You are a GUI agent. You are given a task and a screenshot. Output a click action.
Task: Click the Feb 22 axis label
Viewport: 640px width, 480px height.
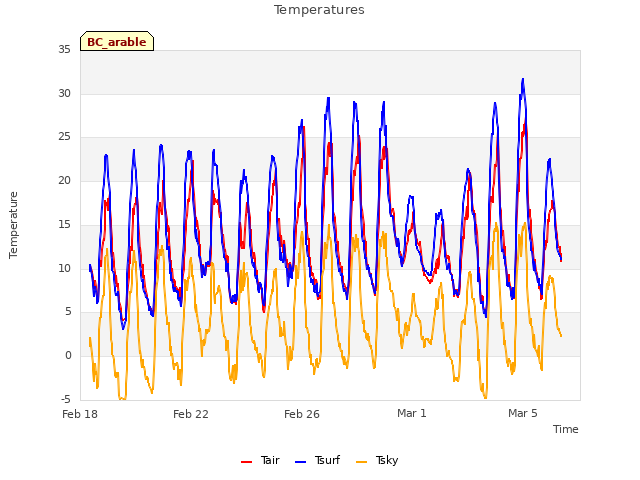click(191, 414)
